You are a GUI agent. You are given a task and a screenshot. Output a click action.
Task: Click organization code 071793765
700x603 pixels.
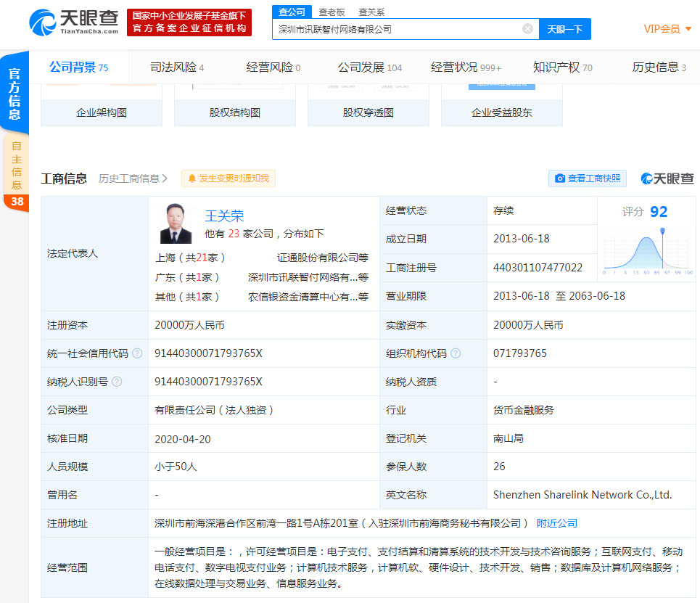point(519,353)
